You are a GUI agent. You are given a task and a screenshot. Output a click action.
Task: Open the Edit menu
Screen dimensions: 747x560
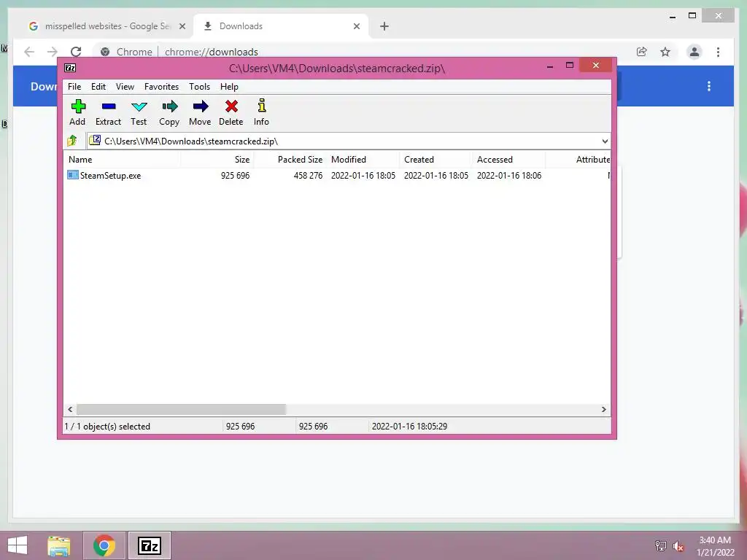click(x=98, y=87)
